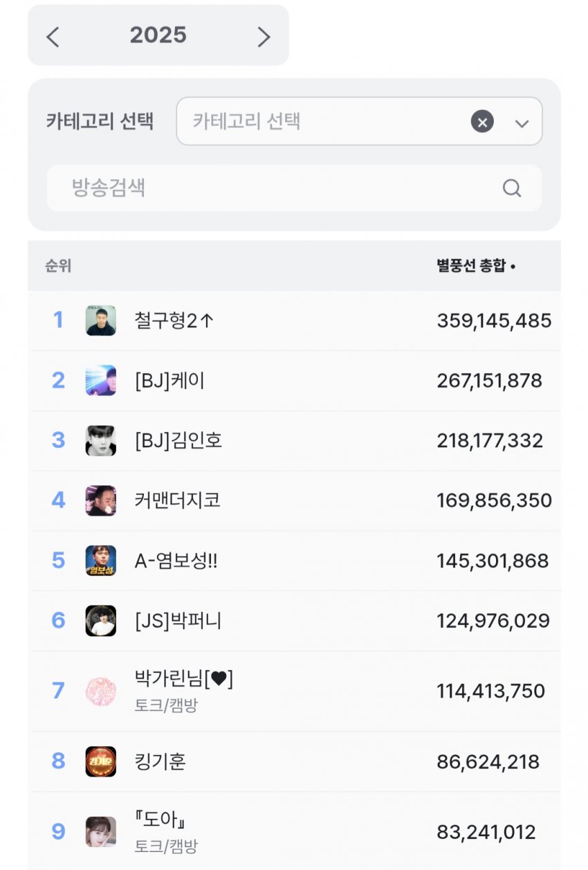This screenshot has width=588, height=870.
Task: Expand the 카테고리 선택 dropdown chevron
Action: 522,123
